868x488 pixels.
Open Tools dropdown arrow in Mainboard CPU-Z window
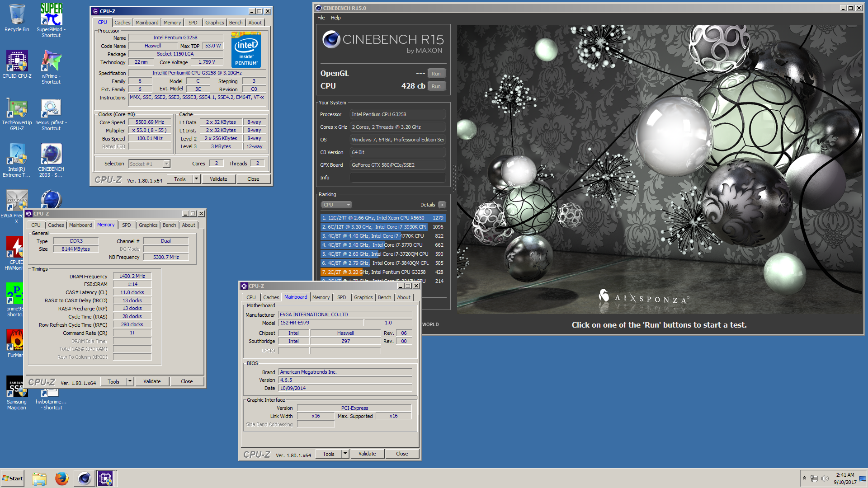point(345,454)
